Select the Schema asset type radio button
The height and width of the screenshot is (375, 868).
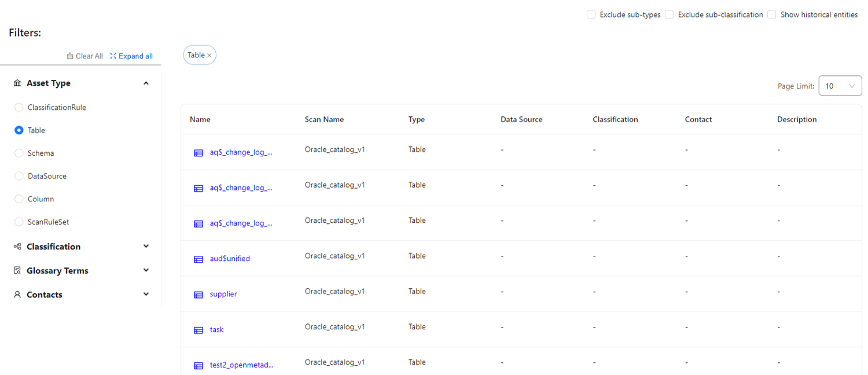pyautogui.click(x=19, y=153)
